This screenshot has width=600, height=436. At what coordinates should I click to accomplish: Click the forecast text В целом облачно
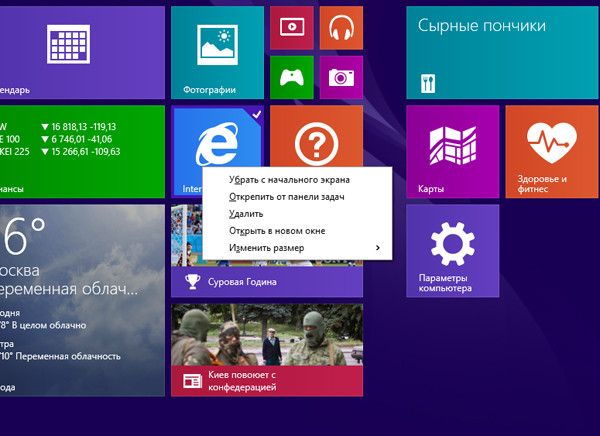click(49, 325)
